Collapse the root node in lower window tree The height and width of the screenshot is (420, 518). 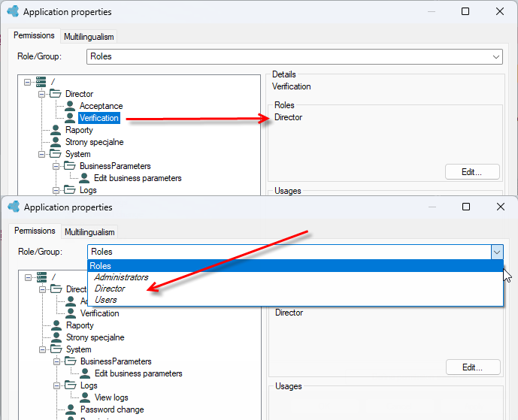(28, 277)
